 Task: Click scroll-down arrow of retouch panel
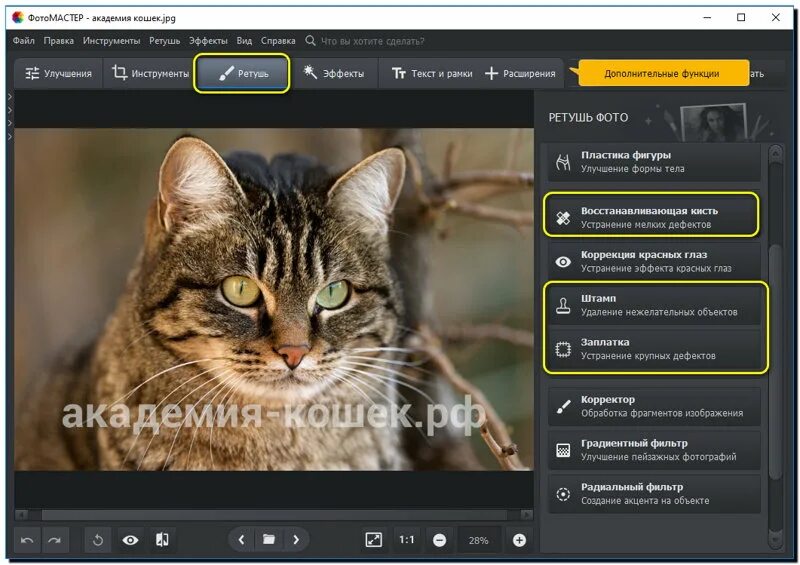776,539
